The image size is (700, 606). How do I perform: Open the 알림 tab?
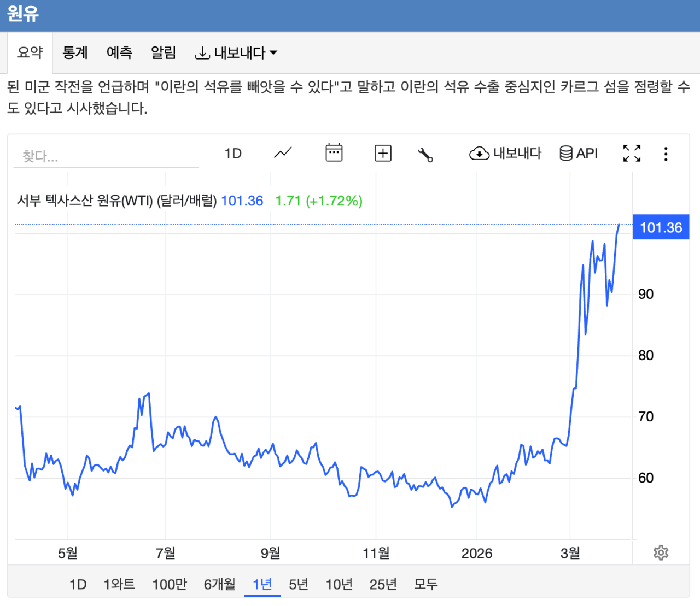164,52
